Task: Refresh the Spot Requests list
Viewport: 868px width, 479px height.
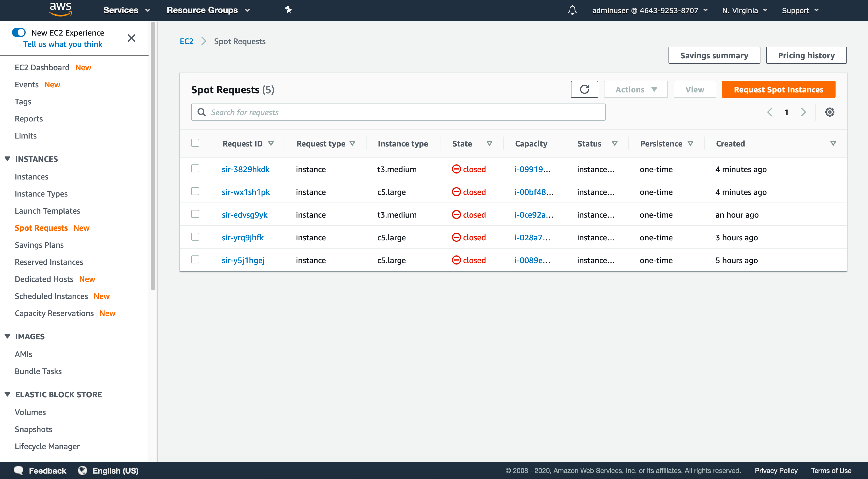Action: (x=585, y=89)
